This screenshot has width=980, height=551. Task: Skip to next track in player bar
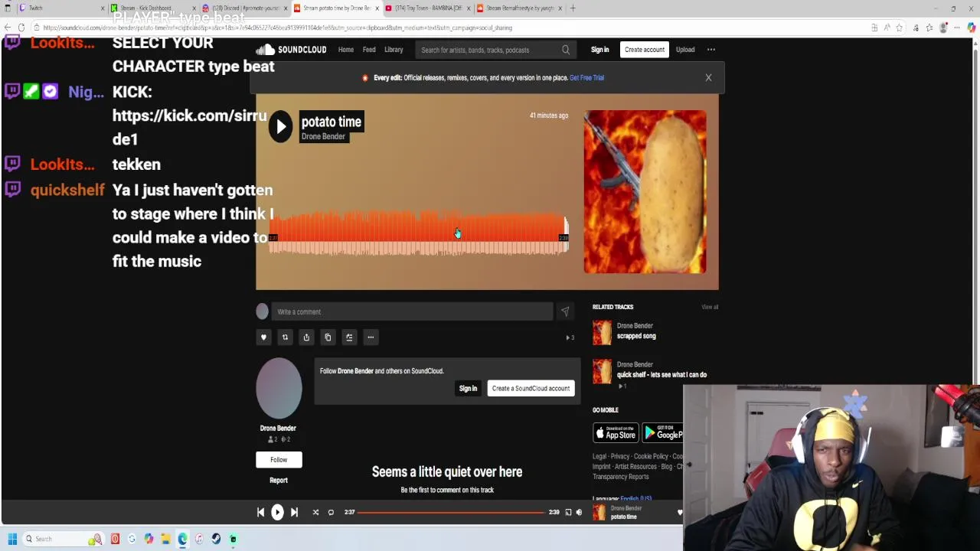(x=294, y=513)
